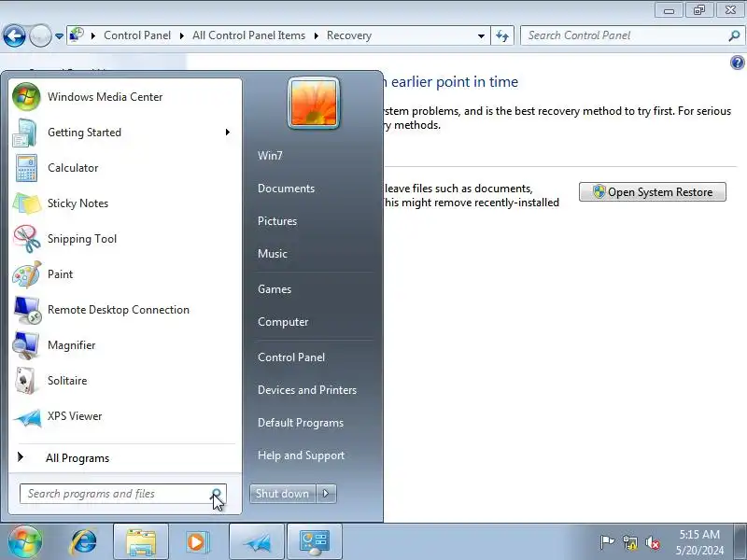
Task: Click the Control Panel address bar icon
Action: (x=77, y=35)
